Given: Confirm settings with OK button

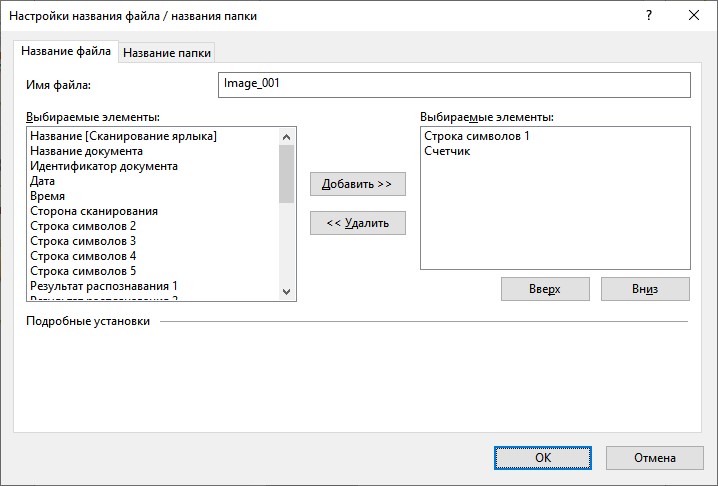Looking at the screenshot, I should click(x=543, y=458).
